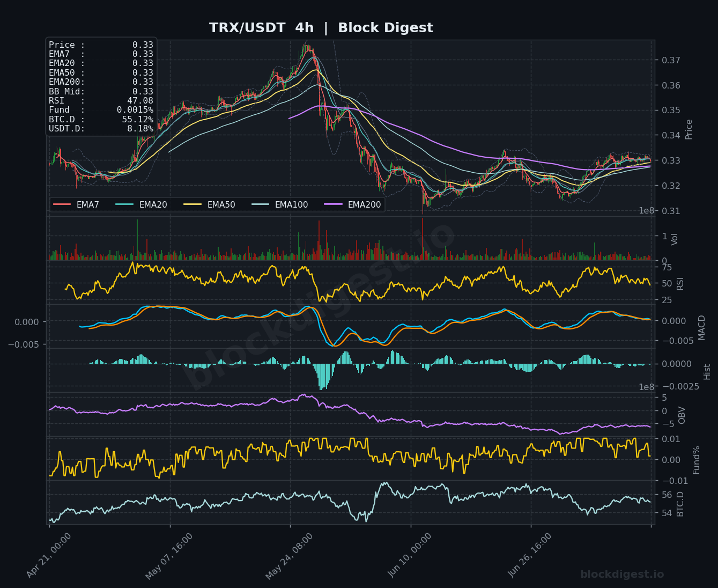This screenshot has height=588, width=718.
Task: Click the 'May 07, 16:00' date label
Action: tap(169, 555)
